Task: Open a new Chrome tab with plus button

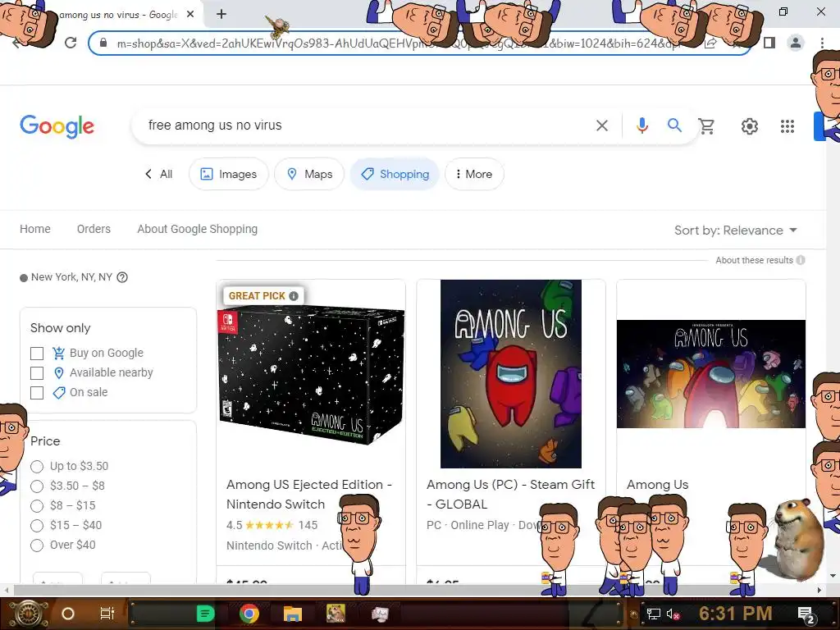Action: coord(221,15)
